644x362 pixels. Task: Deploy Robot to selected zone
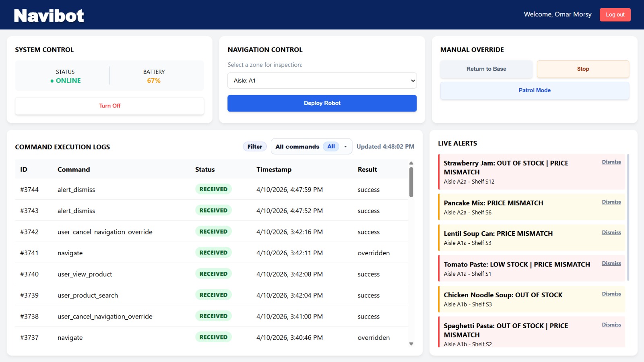point(322,103)
